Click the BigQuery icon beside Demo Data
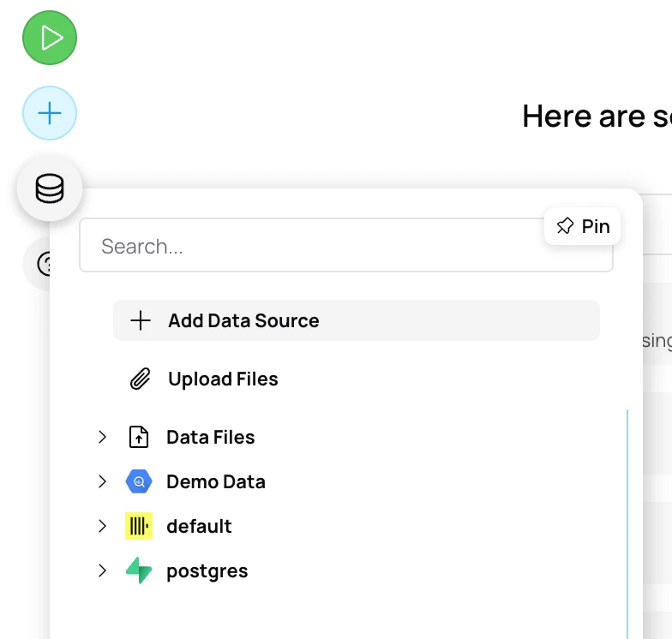The image size is (672, 639). point(139,481)
